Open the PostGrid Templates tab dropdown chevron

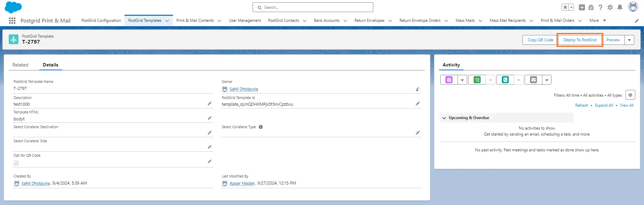pyautogui.click(x=167, y=21)
